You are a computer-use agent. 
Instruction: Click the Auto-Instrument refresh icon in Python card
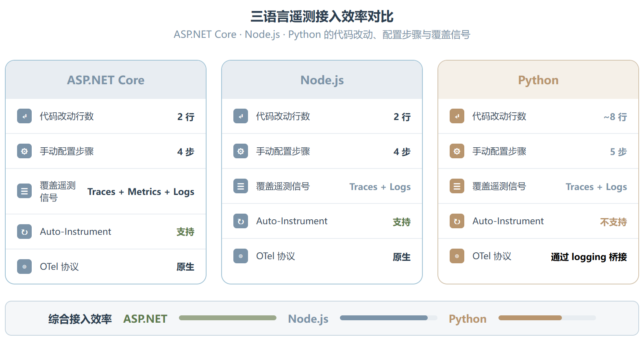[x=457, y=221]
